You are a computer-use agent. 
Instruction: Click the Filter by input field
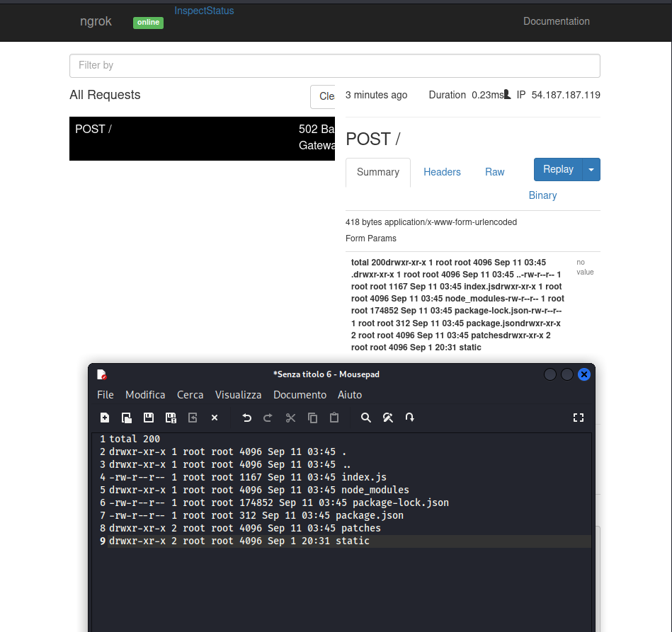point(334,65)
